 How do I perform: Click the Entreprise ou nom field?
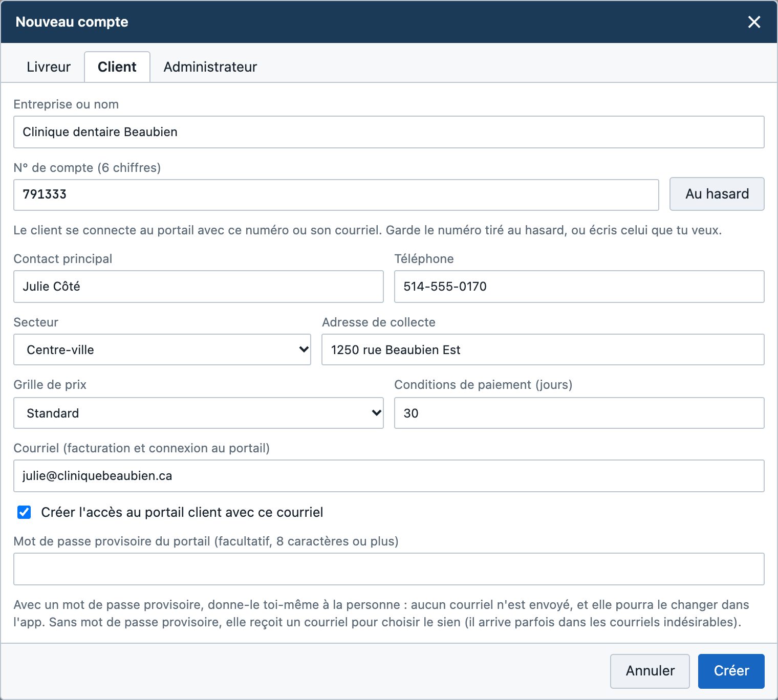[389, 132]
